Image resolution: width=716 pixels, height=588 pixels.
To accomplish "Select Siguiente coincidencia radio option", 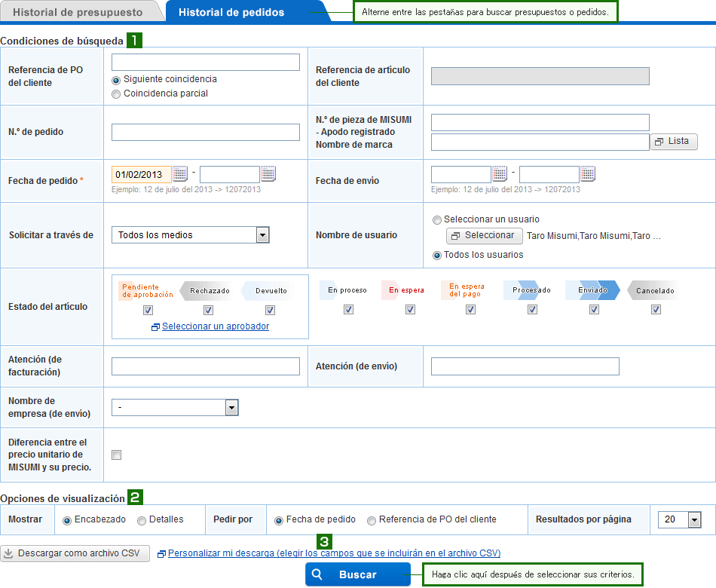I will click(x=116, y=80).
